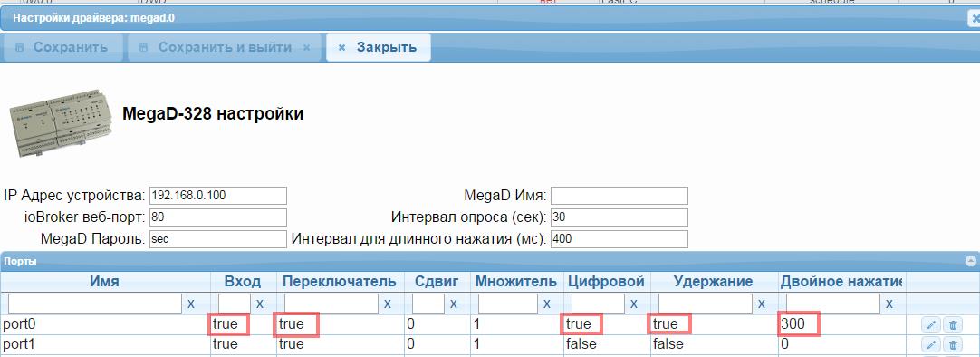Clear the Удержание filter
This screenshot has width=980, height=357.
point(761,304)
